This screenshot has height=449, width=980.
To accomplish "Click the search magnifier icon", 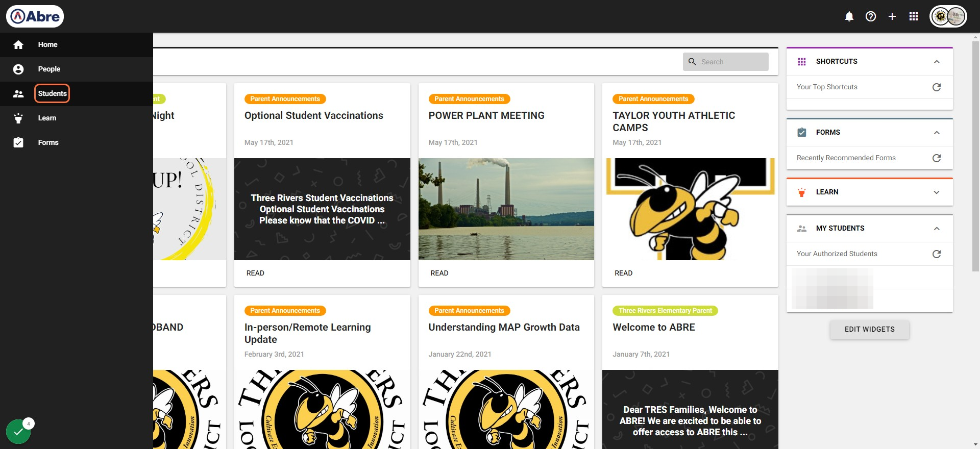I will [692, 62].
